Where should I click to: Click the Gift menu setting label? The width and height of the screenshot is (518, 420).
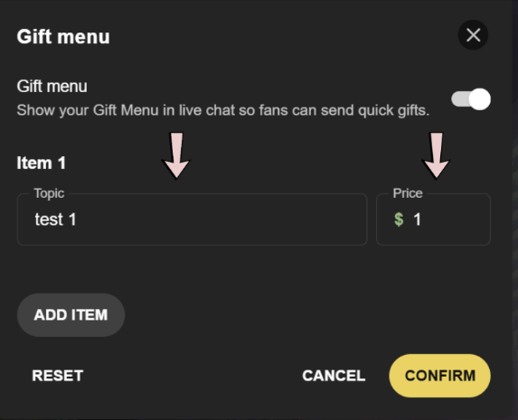pos(52,87)
